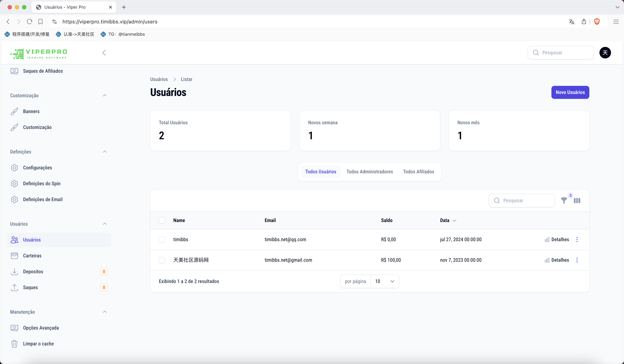Viewport: 624px width, 364px height.
Task: Click the browser translate icon
Action: (x=571, y=22)
